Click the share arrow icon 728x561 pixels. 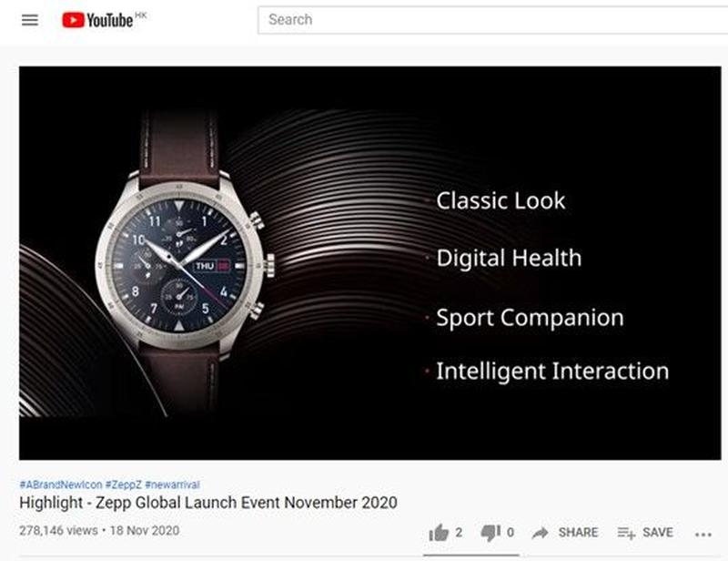(x=540, y=533)
